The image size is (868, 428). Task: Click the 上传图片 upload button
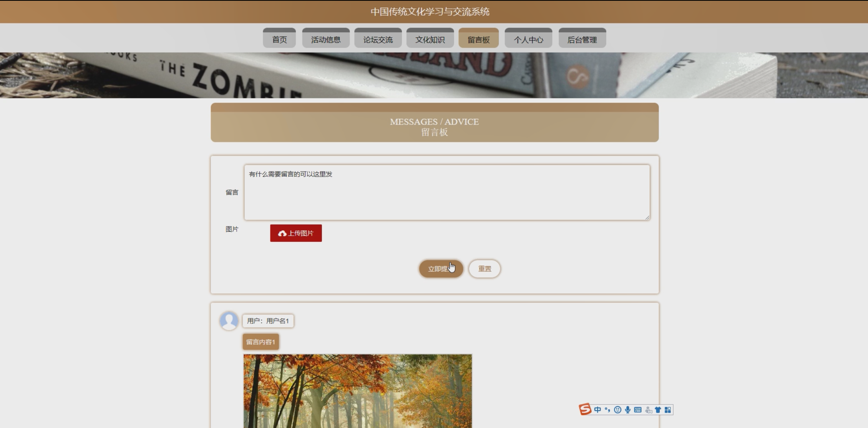coord(296,233)
